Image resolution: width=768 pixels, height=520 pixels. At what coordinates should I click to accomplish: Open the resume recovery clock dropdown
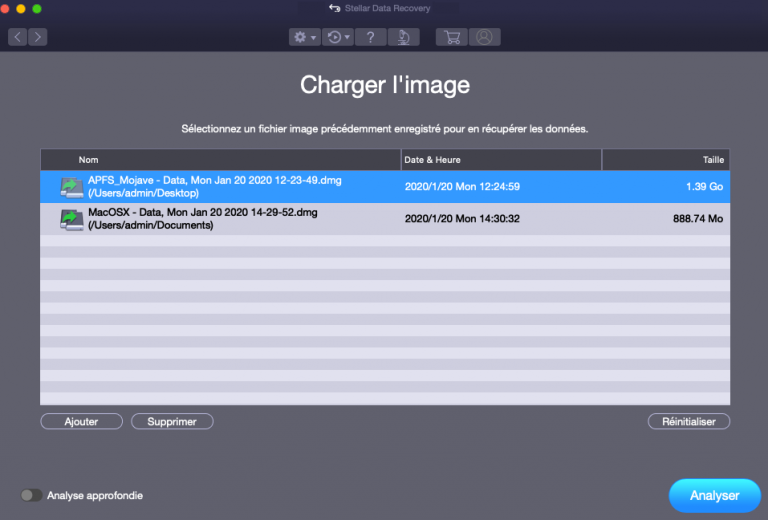(338, 37)
